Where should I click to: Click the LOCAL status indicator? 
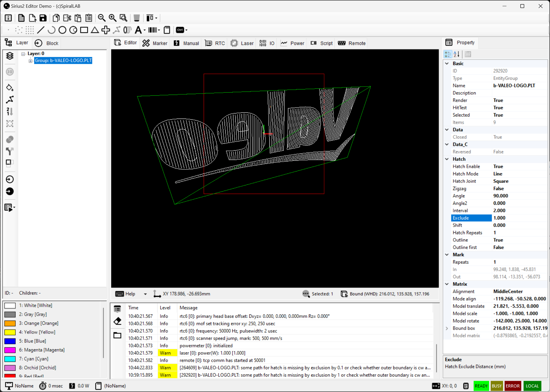pos(532,386)
